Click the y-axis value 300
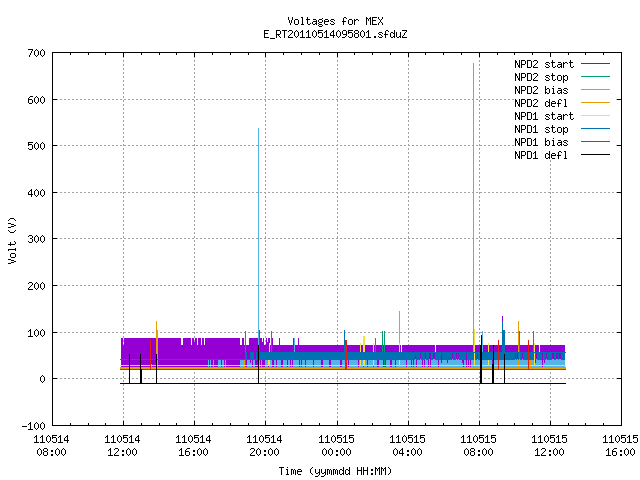Screen dimensions: 640x480 (36, 239)
